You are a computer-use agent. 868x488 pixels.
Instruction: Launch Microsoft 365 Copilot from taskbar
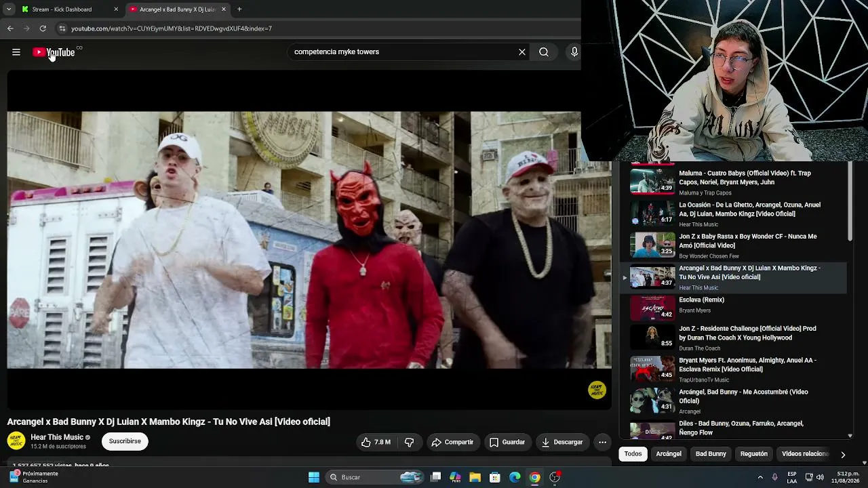[x=456, y=477]
